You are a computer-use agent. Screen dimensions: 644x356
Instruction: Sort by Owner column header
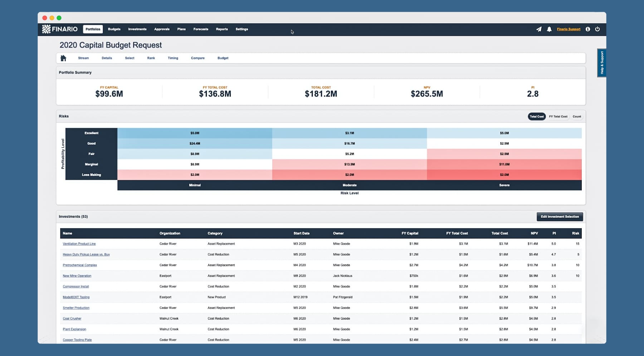[338, 234]
